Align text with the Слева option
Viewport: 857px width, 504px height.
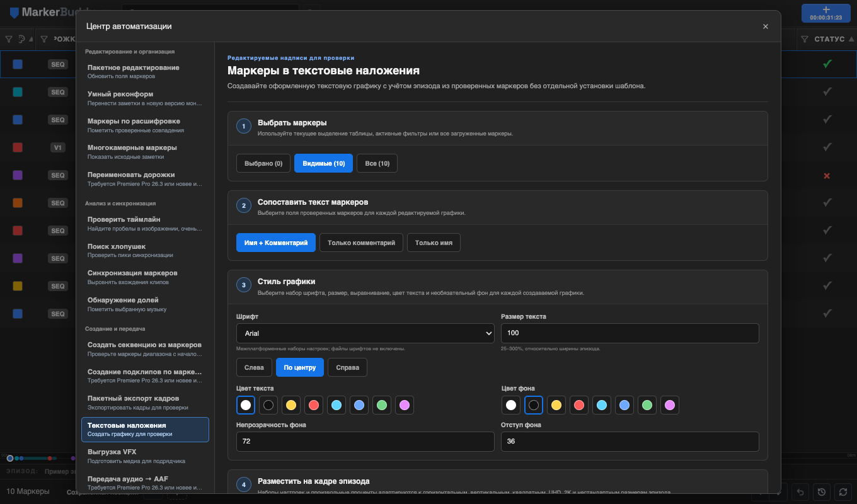point(254,367)
